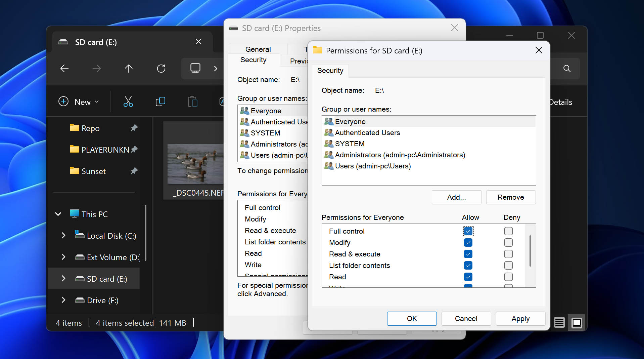Image resolution: width=644 pixels, height=359 pixels.
Task: Switch to the General properties tab
Action: click(x=258, y=49)
